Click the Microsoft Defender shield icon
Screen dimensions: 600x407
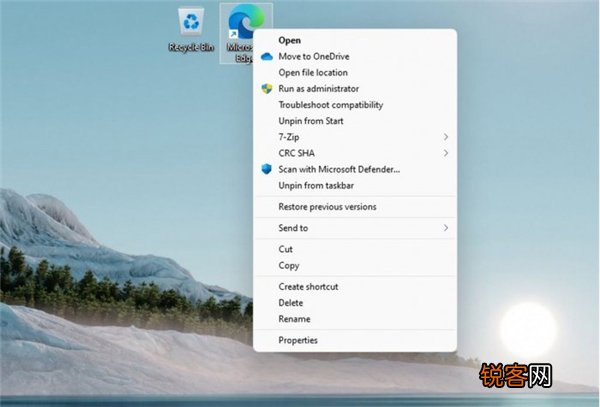[x=267, y=169]
